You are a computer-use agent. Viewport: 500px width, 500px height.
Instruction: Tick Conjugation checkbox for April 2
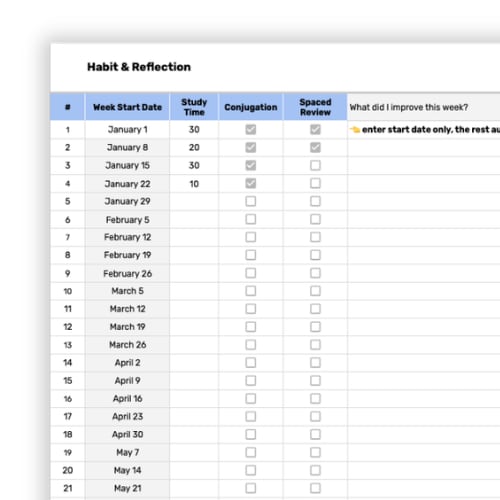[251, 363]
